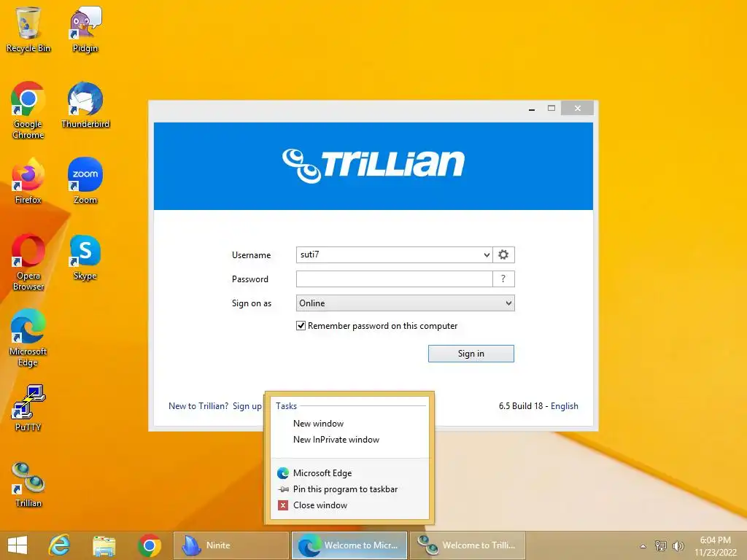
Task: Expand the Username dropdown arrow
Action: [x=487, y=254]
